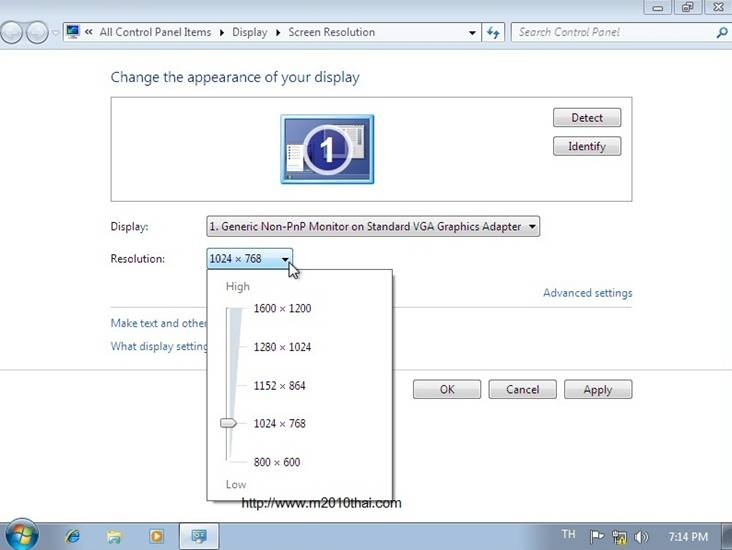Viewport: 732px width, 550px height.
Task: Open the Windows Start menu
Action: pyautogui.click(x=21, y=536)
